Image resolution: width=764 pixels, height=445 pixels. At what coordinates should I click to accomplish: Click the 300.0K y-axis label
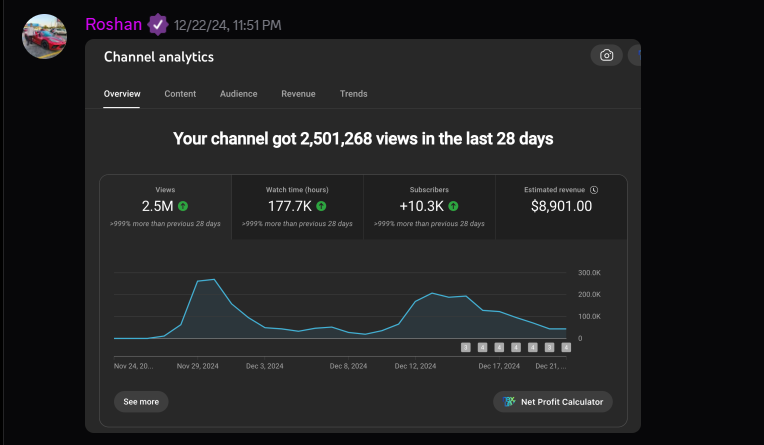pyautogui.click(x=589, y=272)
